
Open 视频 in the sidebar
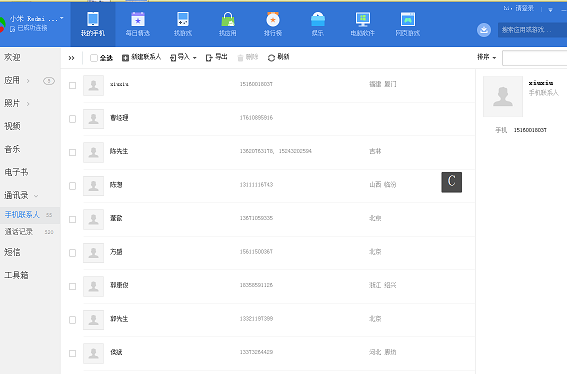click(12, 126)
